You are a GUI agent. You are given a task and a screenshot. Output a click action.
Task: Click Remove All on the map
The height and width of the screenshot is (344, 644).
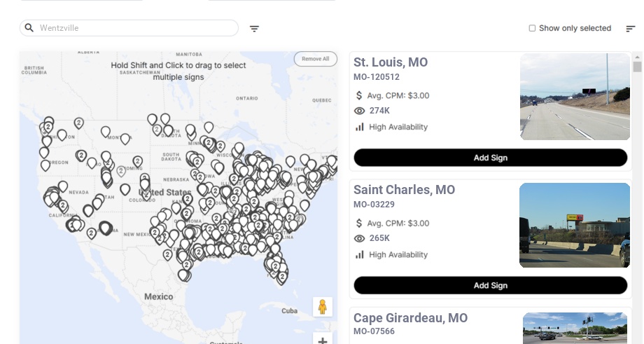tap(316, 59)
